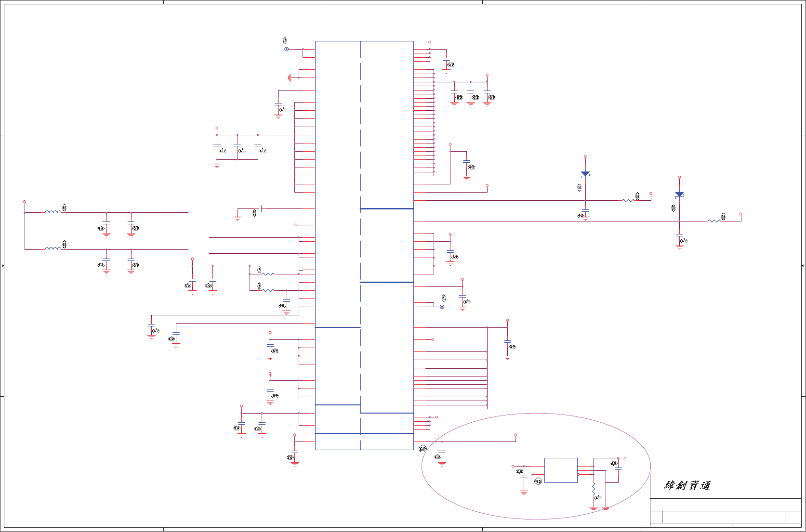806x532 pixels.
Task: Select the inductor on the upper filter line
Action: coord(53,211)
